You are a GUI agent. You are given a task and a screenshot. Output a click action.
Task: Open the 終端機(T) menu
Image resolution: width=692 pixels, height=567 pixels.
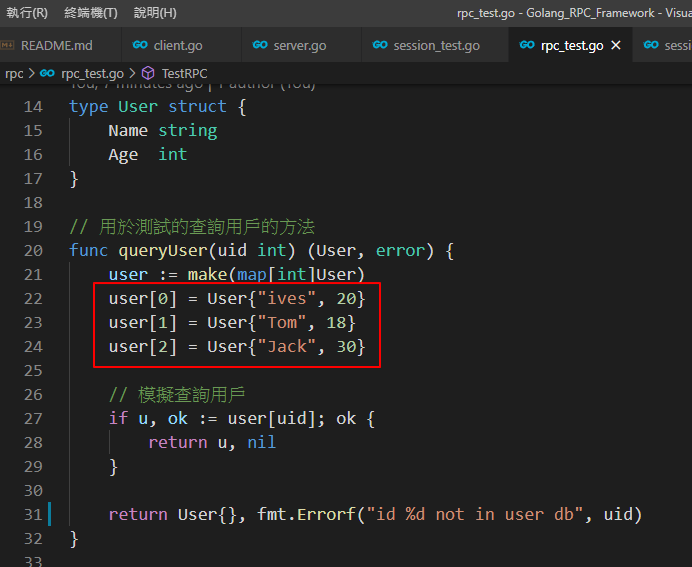click(x=90, y=13)
